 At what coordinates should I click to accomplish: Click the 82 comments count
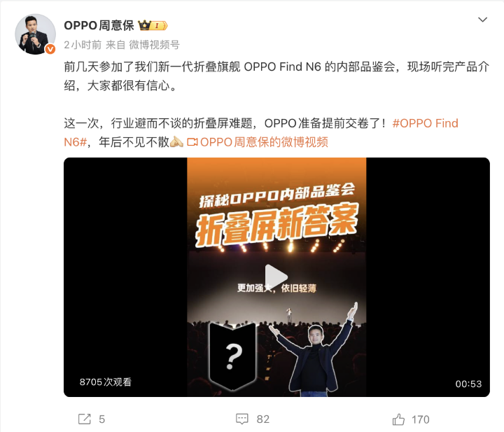pyautogui.click(x=263, y=419)
